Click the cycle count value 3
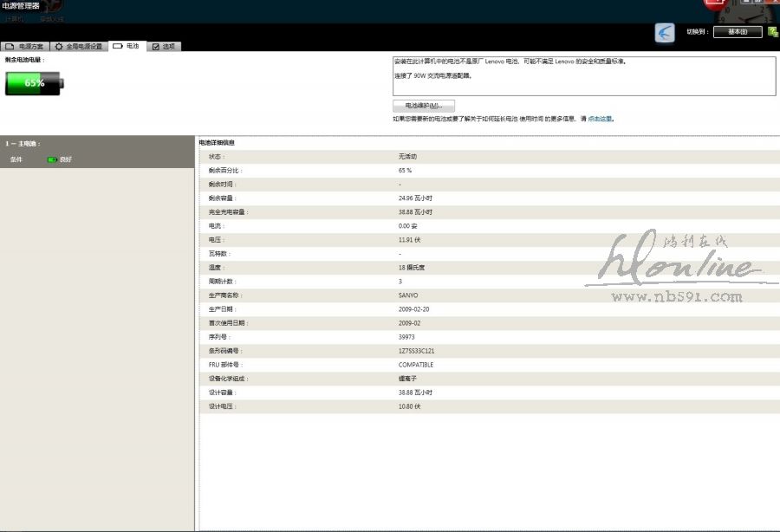780x532 pixels. (400, 282)
